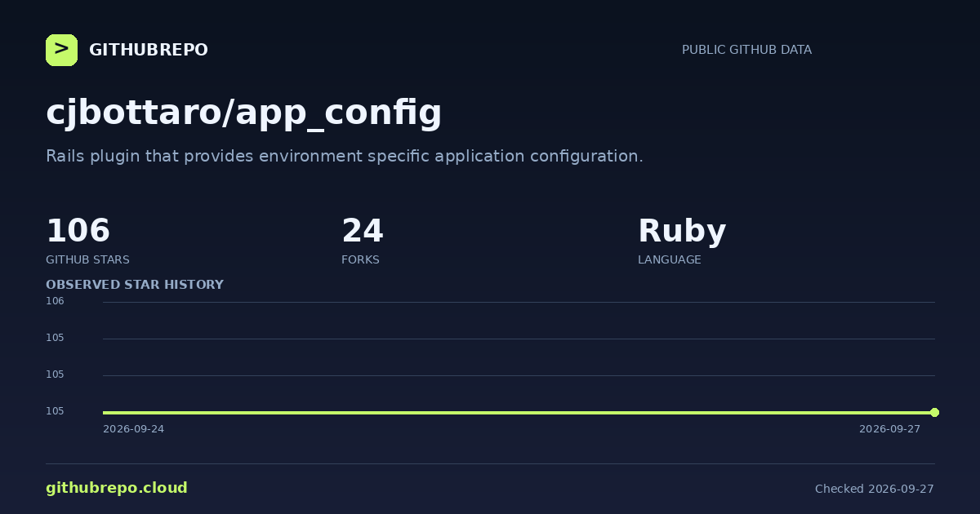980x514 pixels.
Task: Click the GITHUBREPO brand name
Action: 148,50
